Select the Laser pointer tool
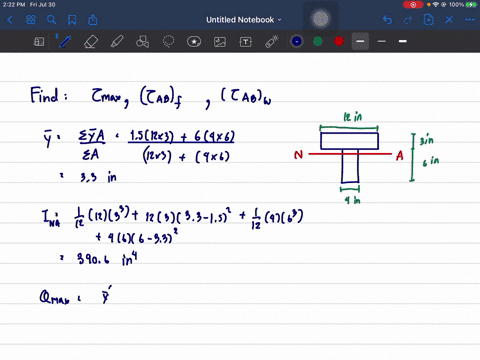The height and width of the screenshot is (360, 480). [x=272, y=42]
